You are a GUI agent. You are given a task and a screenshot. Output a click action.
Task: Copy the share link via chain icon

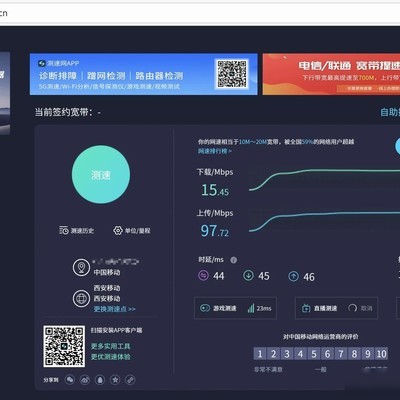(130, 380)
